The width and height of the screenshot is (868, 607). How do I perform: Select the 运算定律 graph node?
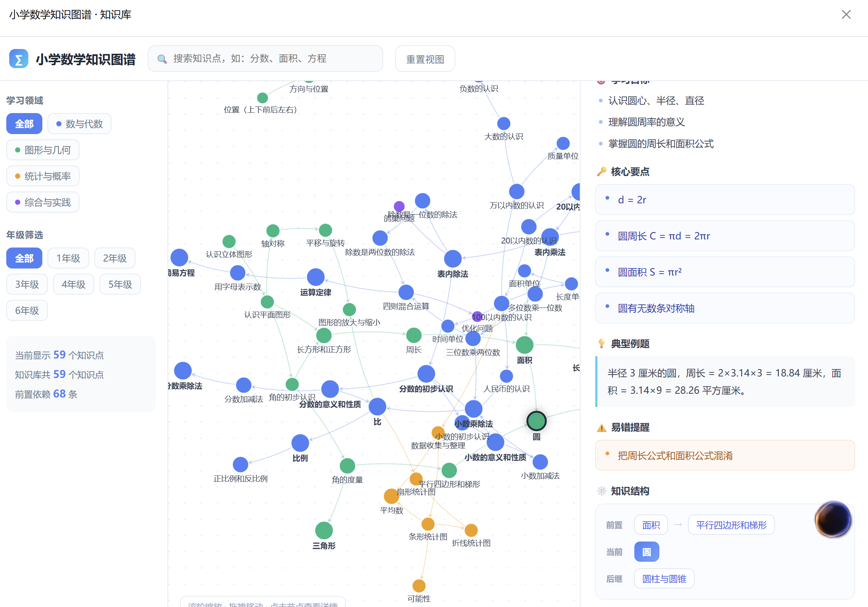click(x=315, y=277)
